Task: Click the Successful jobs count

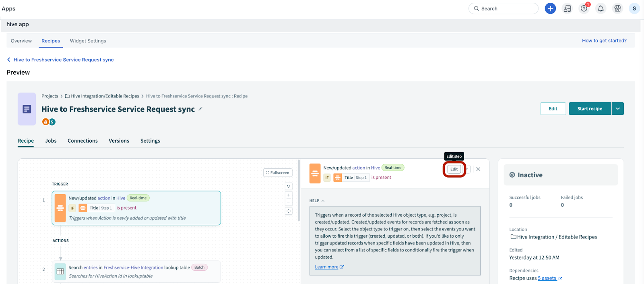Action: pos(511,205)
